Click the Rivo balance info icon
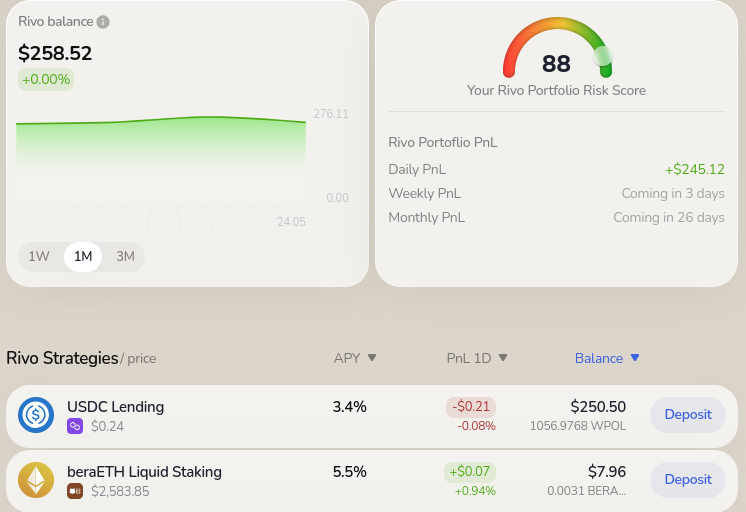 (103, 22)
